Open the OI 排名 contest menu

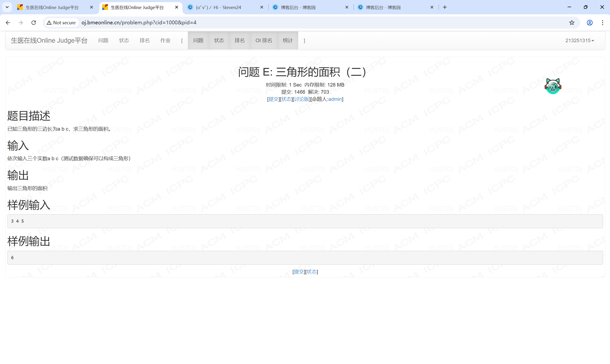[x=264, y=41]
